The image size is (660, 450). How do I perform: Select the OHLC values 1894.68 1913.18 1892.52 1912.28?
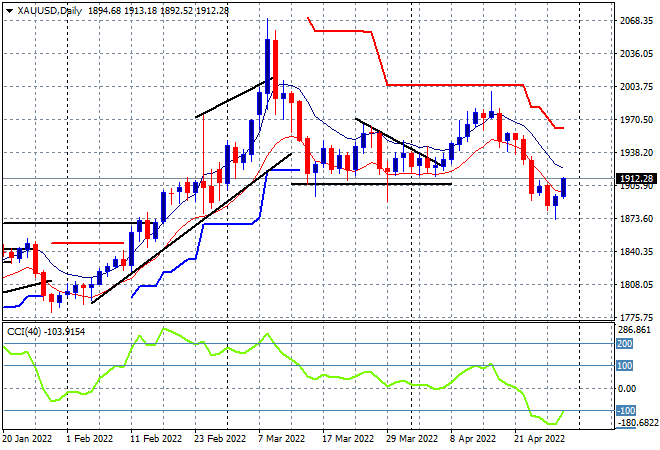pyautogui.click(x=158, y=11)
